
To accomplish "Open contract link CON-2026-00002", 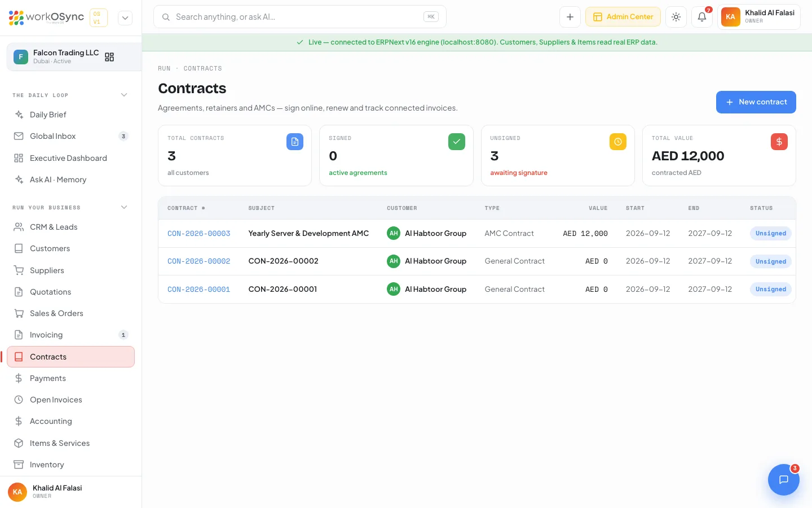I will pos(199,261).
